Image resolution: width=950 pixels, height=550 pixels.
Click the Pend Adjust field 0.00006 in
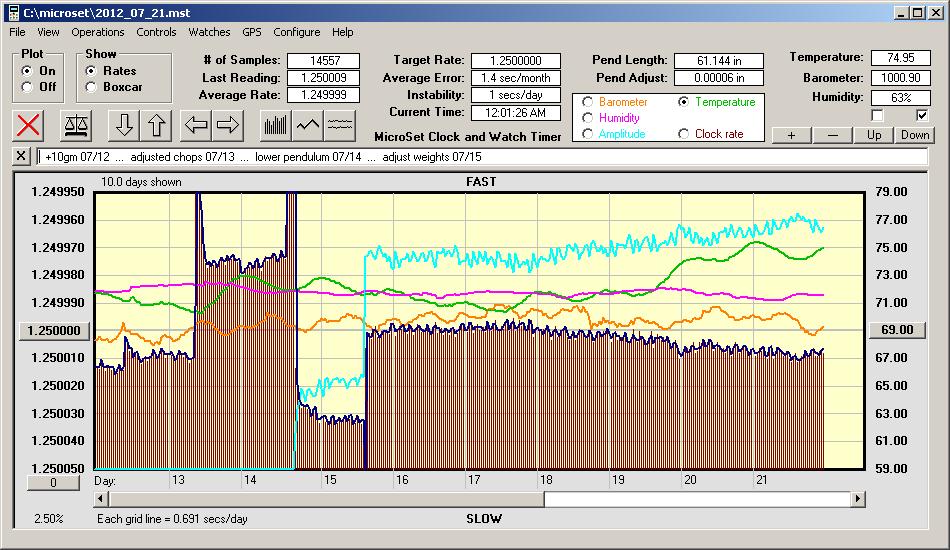(719, 78)
